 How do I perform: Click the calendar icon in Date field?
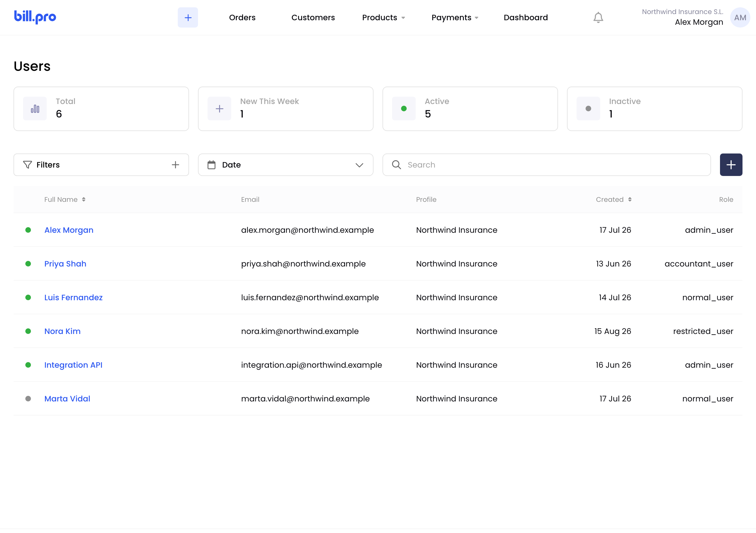211,164
